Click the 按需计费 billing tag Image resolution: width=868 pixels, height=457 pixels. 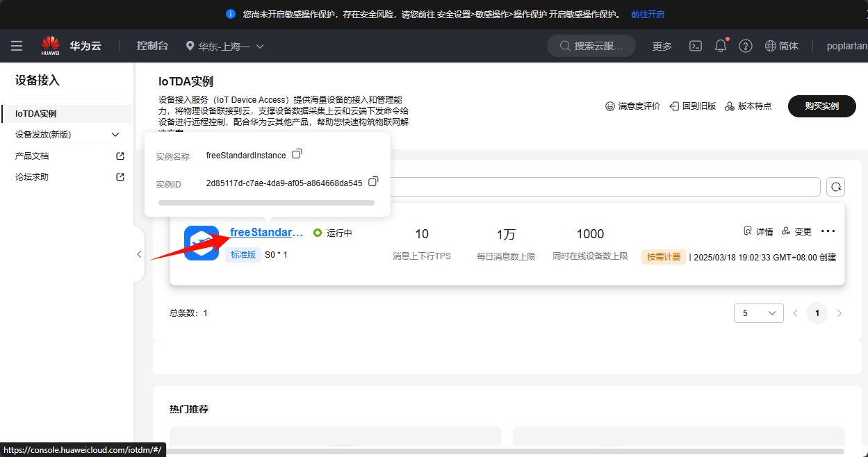click(x=664, y=257)
